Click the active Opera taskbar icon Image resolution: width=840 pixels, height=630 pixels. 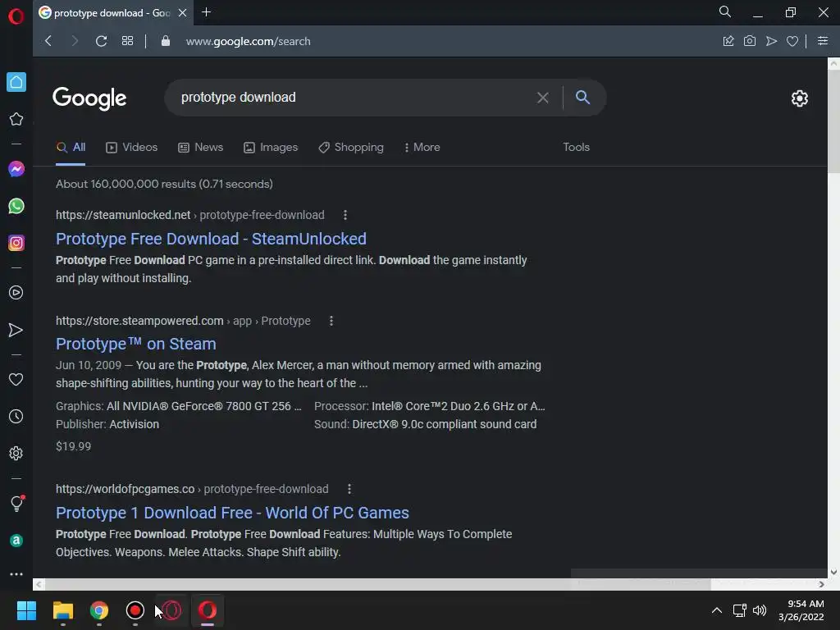point(208,610)
